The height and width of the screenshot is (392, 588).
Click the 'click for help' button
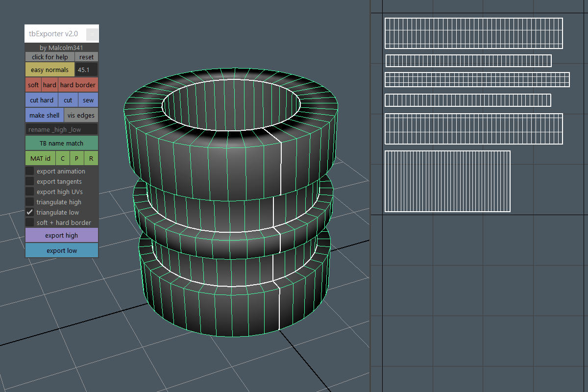[x=49, y=57]
